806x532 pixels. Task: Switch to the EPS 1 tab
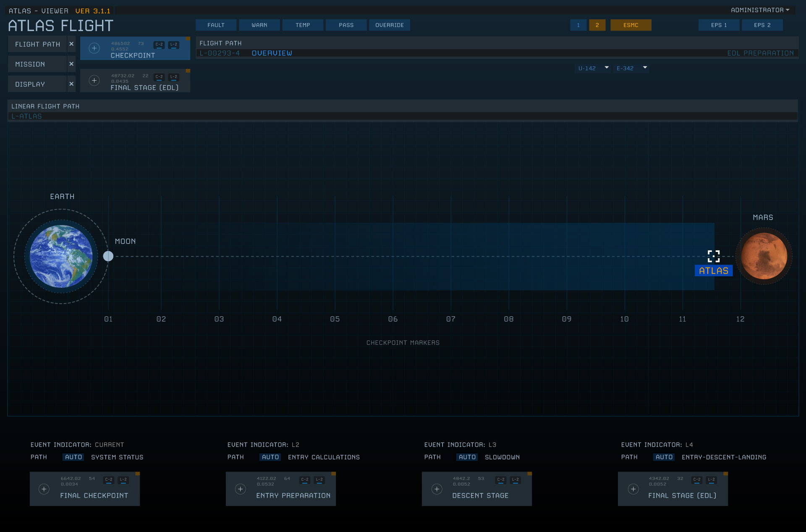[x=719, y=25]
